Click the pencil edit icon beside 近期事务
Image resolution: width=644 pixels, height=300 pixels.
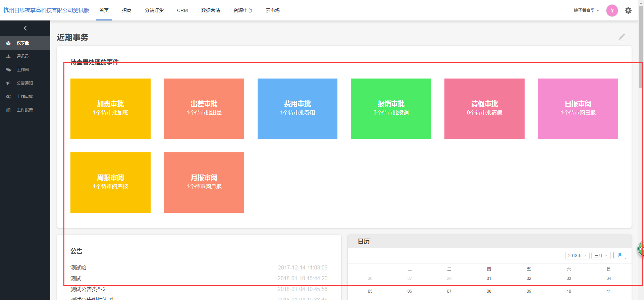[621, 37]
